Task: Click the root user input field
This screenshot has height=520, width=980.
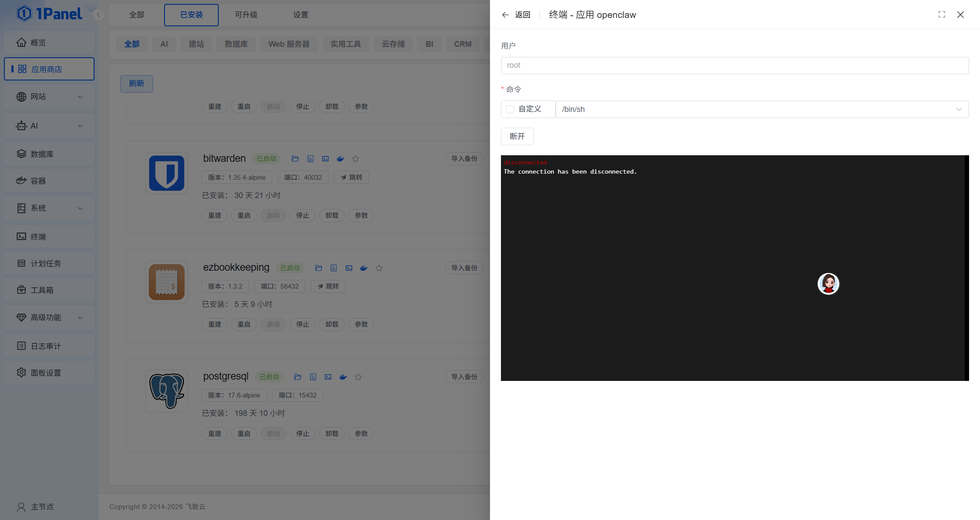Action: [x=734, y=66]
